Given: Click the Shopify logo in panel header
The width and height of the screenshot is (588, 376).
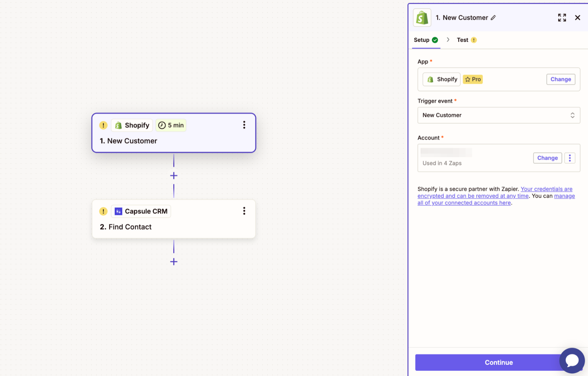Looking at the screenshot, I should click(x=422, y=18).
